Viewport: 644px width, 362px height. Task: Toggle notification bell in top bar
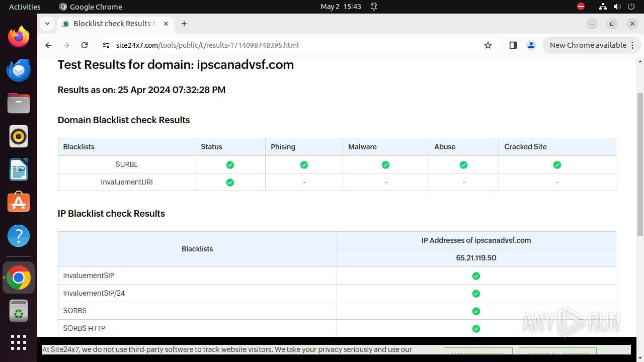click(374, 7)
